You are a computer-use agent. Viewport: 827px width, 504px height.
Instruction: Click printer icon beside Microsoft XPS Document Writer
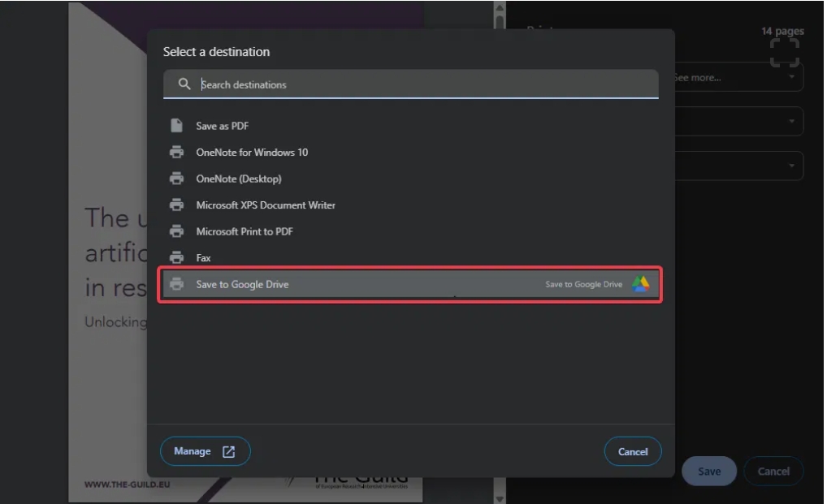pos(176,205)
